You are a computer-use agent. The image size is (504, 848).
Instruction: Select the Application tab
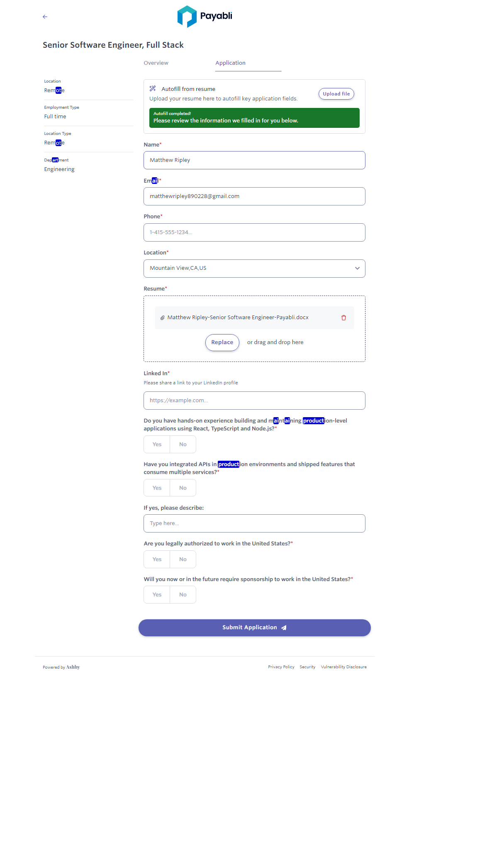(231, 63)
